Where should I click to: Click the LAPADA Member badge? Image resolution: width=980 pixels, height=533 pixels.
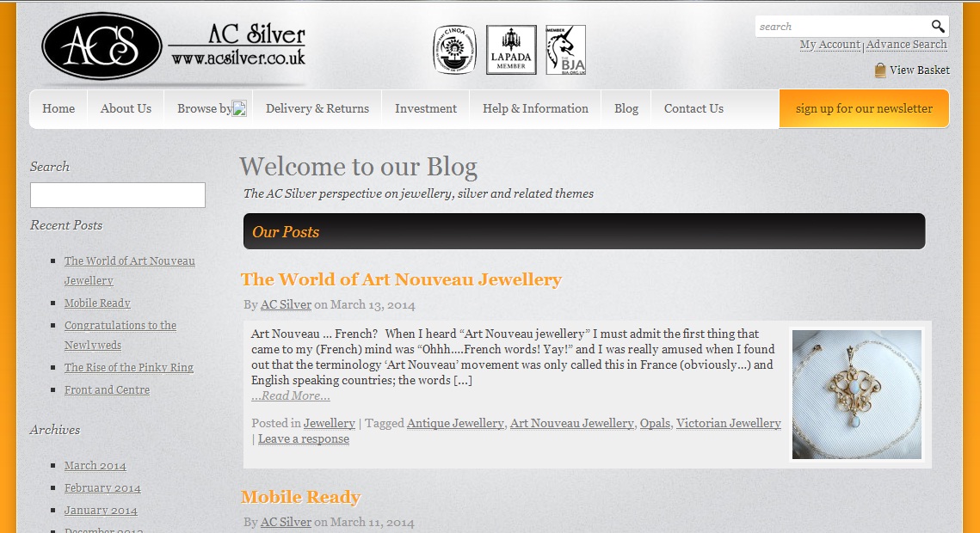point(511,50)
